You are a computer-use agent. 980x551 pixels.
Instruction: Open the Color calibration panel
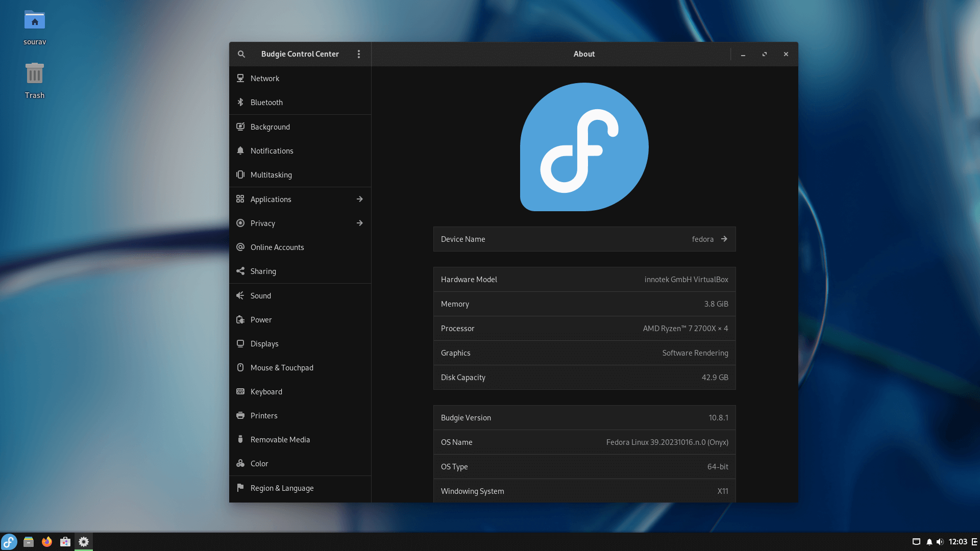click(x=259, y=463)
